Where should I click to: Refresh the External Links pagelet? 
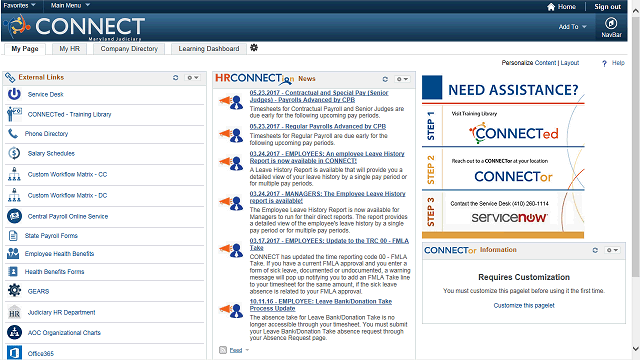176,78
